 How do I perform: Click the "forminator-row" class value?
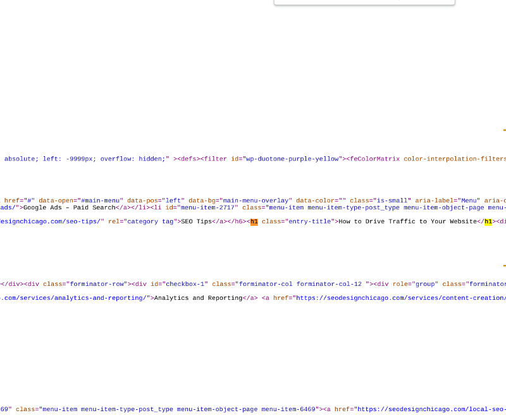tap(97, 284)
